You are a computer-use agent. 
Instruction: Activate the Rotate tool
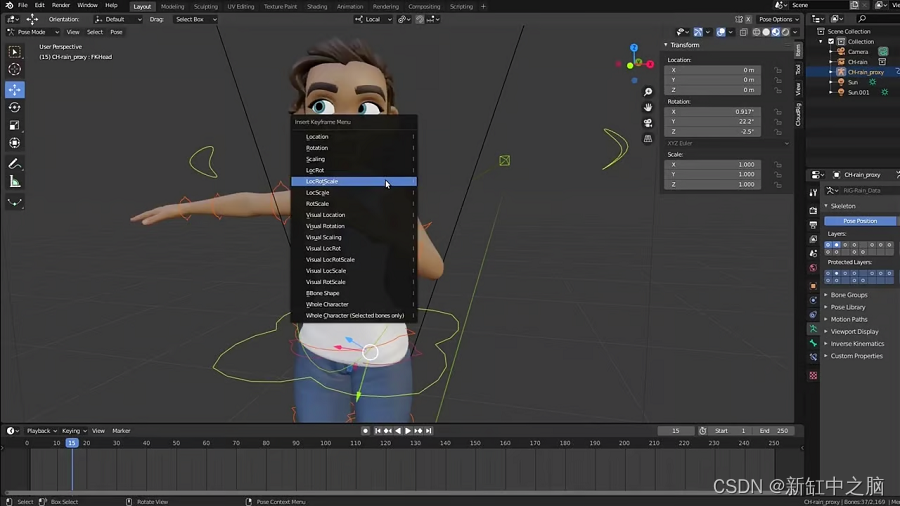coord(15,107)
